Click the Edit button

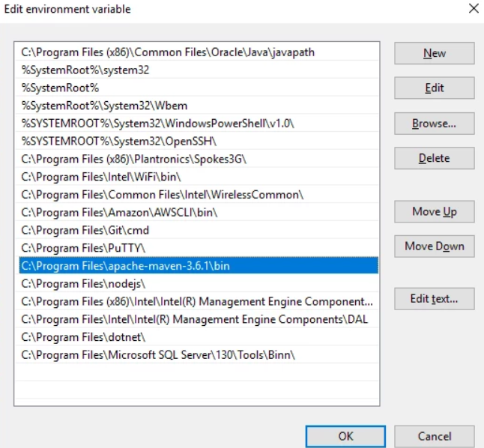[435, 88]
